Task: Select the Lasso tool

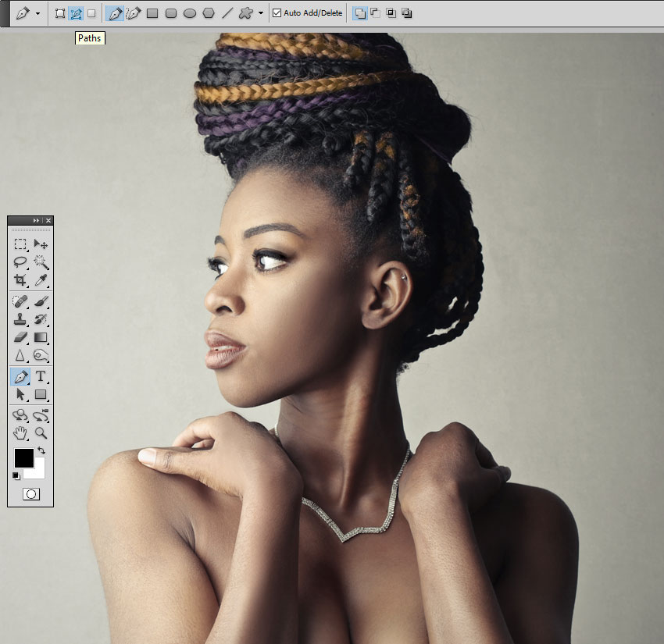Action: (20, 262)
